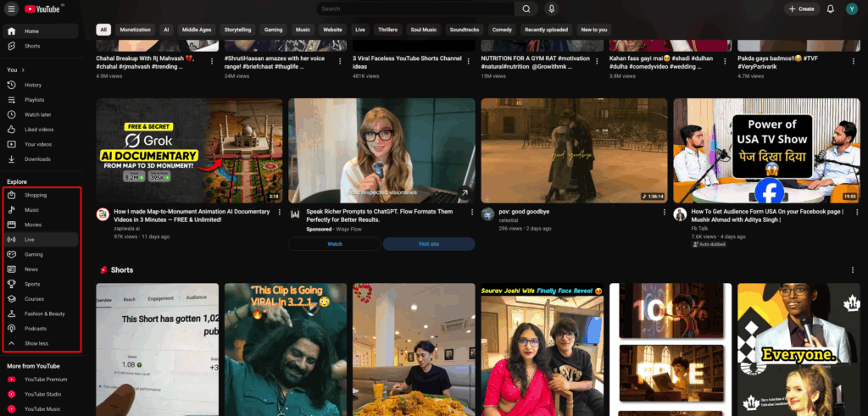The image size is (868, 416).
Task: Select the Thrillers filter chip
Action: tap(387, 30)
